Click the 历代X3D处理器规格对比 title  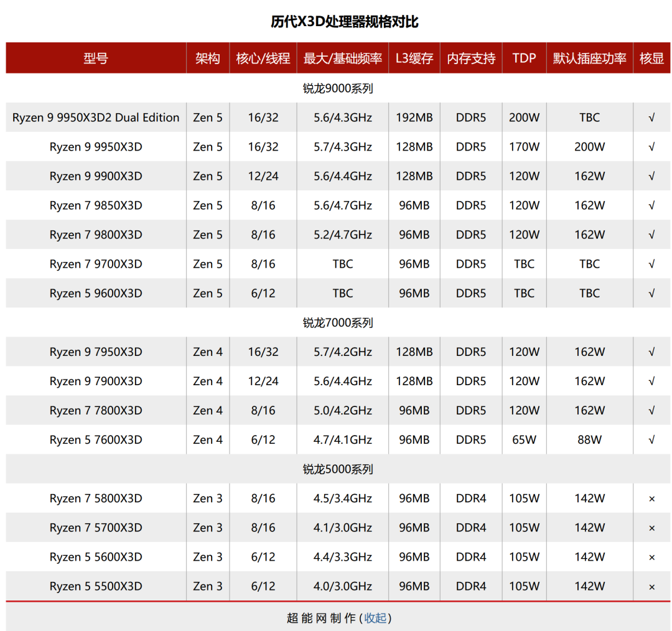coord(345,21)
